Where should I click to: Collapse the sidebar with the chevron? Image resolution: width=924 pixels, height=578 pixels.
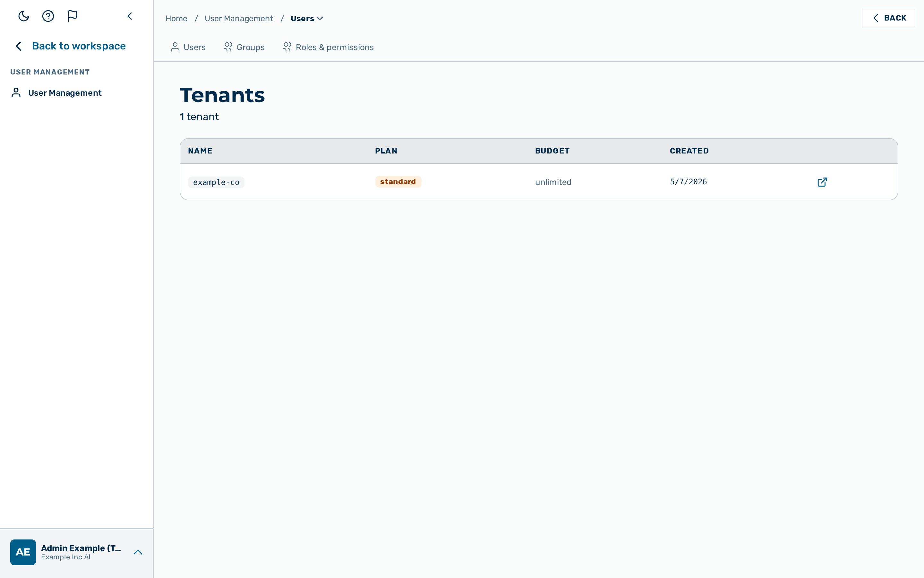130,16
